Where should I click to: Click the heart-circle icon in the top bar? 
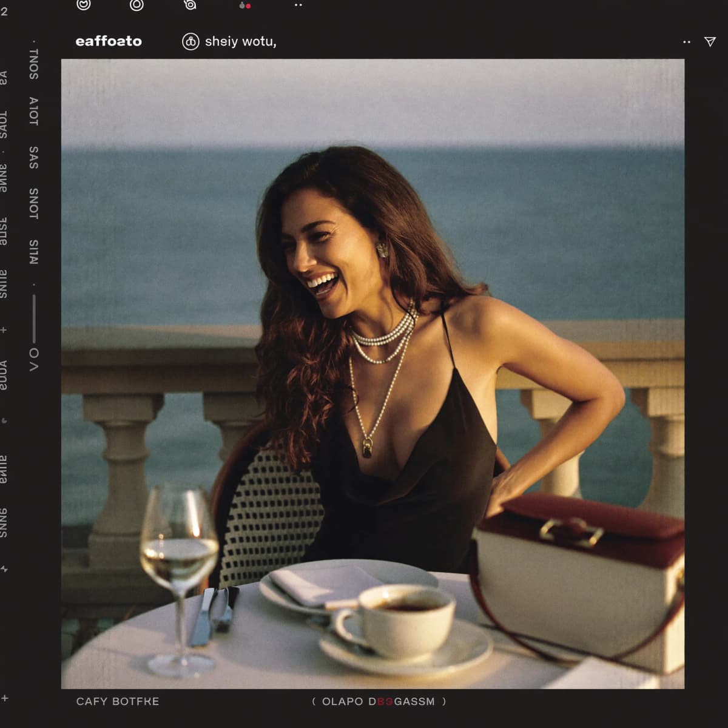[84, 5]
